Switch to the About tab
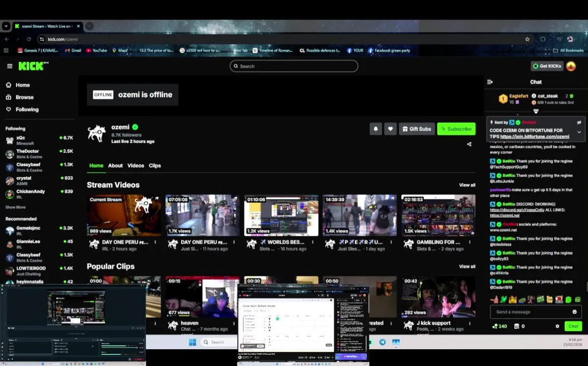Image resolution: width=588 pixels, height=366 pixels. pos(115,165)
